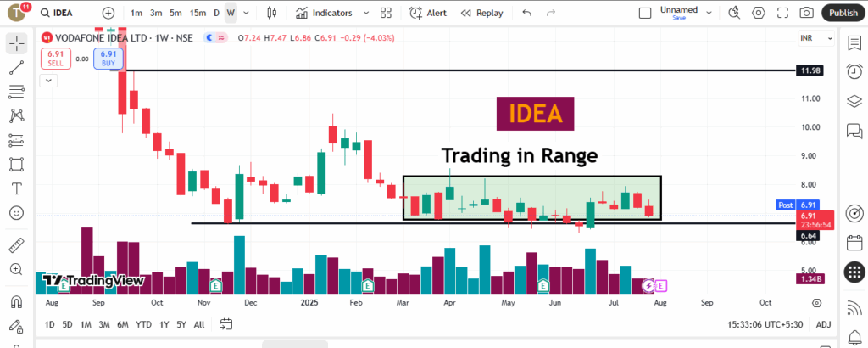Click the 6.91 SELL button
This screenshot has width=868, height=348.
[55, 59]
